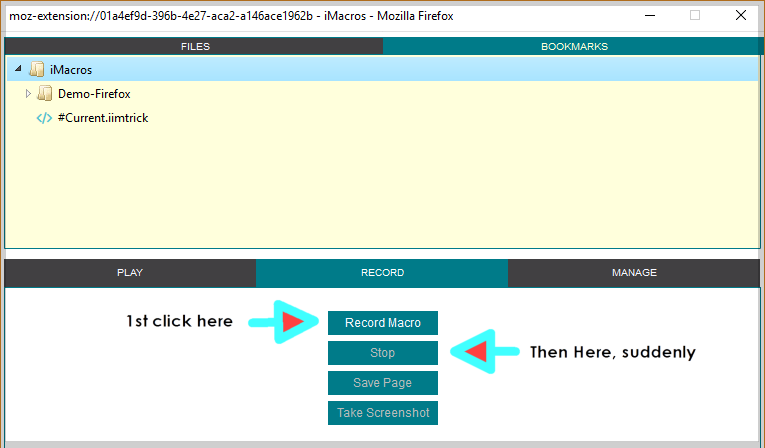Image resolution: width=765 pixels, height=448 pixels.
Task: Switch to the PLAY tab
Action: pos(130,273)
